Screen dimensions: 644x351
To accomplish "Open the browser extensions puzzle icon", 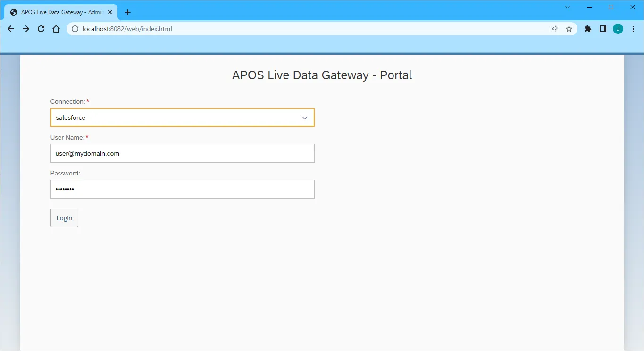I will coord(587,29).
